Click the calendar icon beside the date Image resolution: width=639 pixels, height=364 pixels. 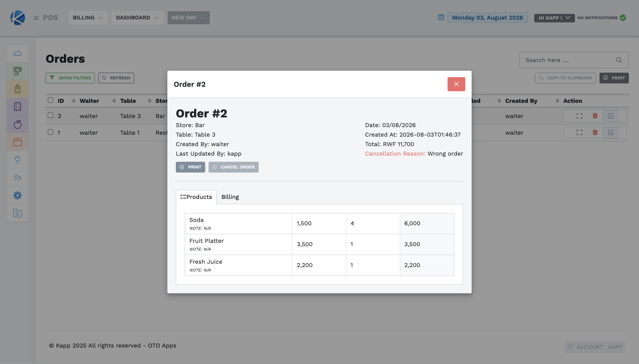pos(441,17)
